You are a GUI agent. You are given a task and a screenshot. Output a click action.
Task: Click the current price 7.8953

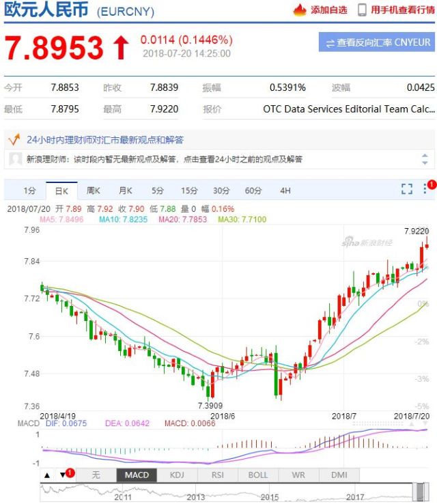(x=54, y=48)
